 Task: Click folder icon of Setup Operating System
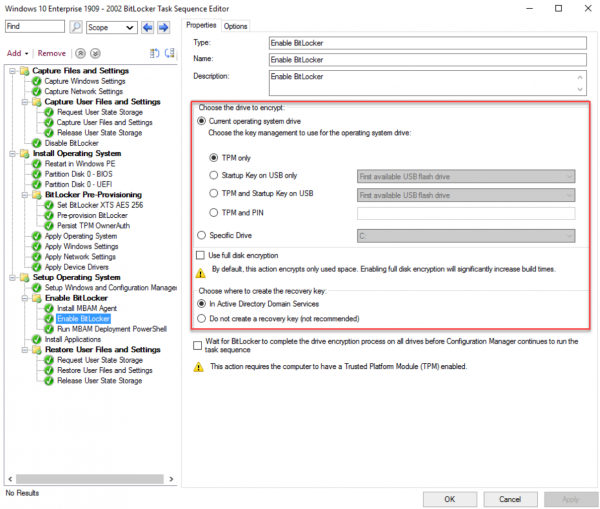tap(24, 277)
